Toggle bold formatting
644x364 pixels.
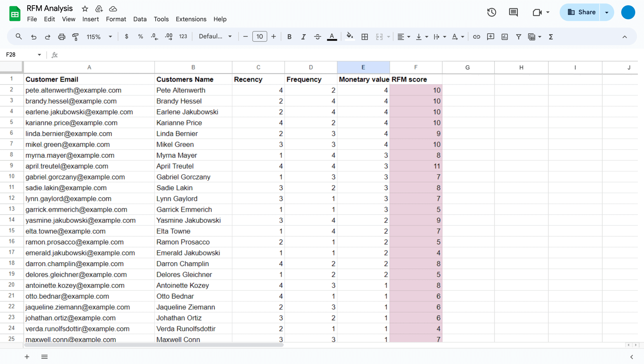(x=289, y=37)
